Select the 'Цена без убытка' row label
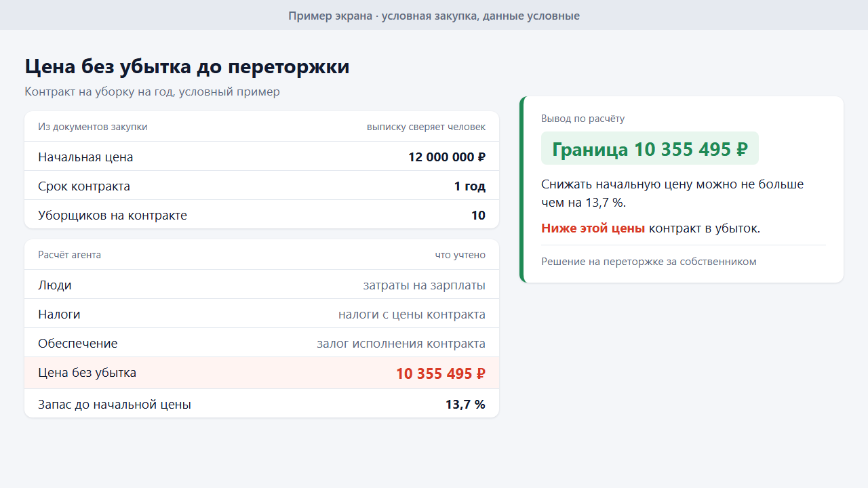868x488 pixels. (87, 373)
